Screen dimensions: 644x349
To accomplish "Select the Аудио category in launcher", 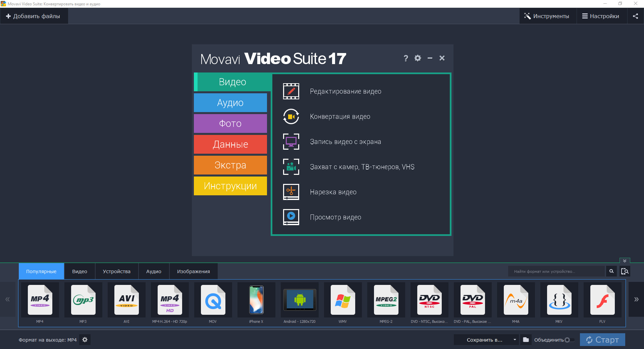I will pos(230,103).
